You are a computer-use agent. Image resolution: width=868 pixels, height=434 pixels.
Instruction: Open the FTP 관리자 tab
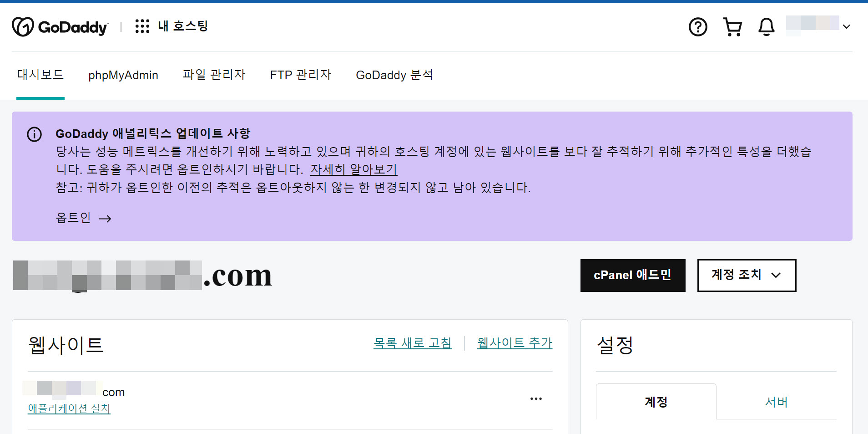click(x=300, y=75)
